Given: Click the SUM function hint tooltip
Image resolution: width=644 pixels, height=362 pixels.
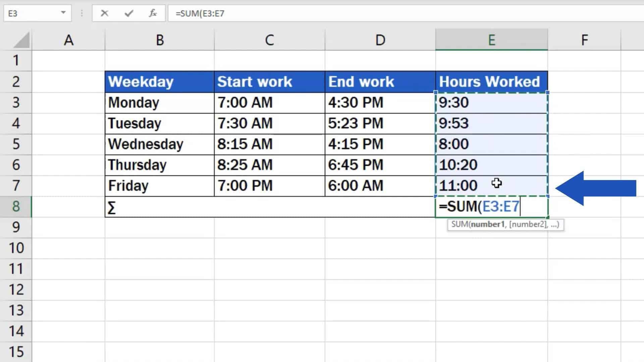Looking at the screenshot, I should [505, 225].
